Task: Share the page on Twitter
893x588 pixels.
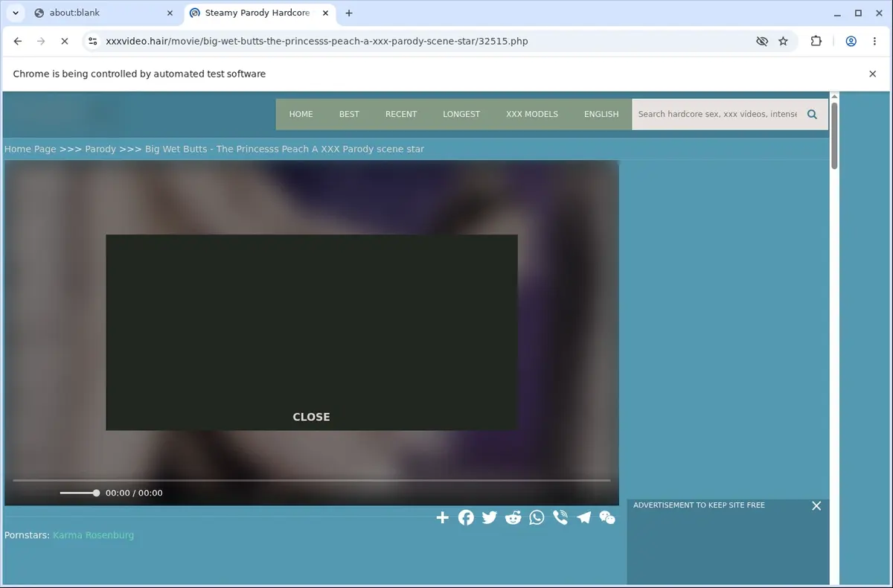Action: pos(489,517)
